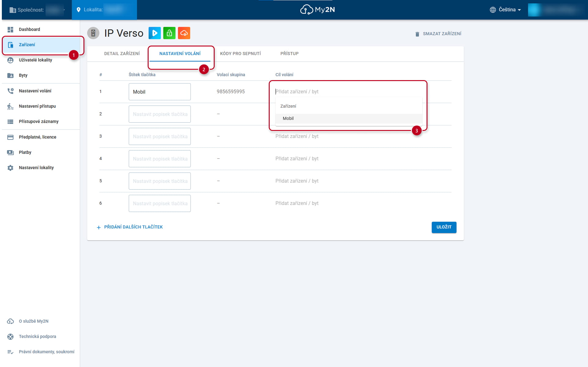Open the Společnost company selector
The image size is (588, 367).
tap(37, 10)
